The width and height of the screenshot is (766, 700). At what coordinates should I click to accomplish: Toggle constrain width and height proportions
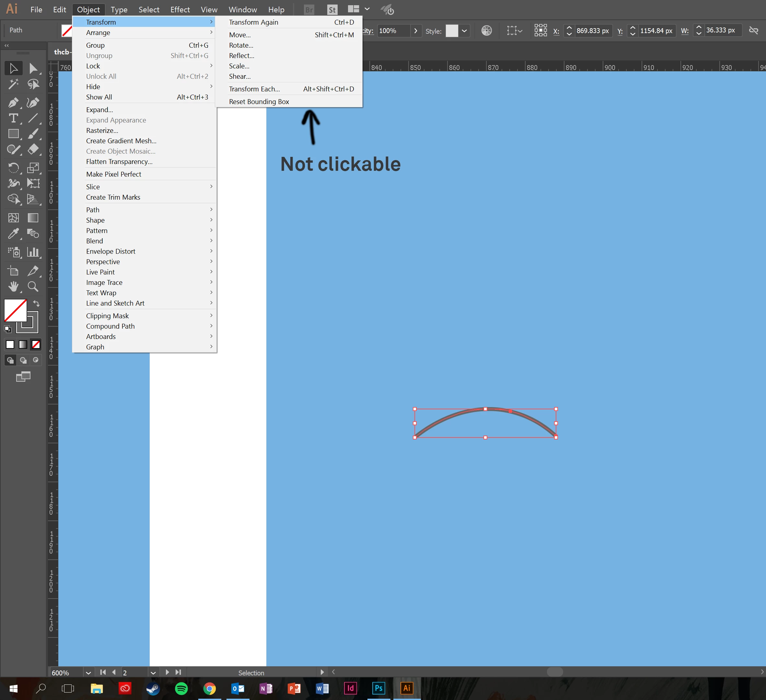coord(753,30)
